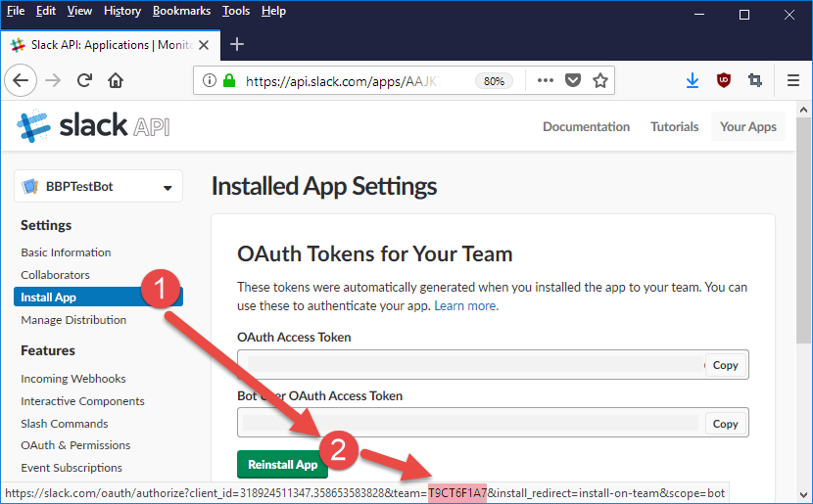This screenshot has width=813, height=504.
Task: Reset the 80% zoom level badge
Action: tap(494, 81)
